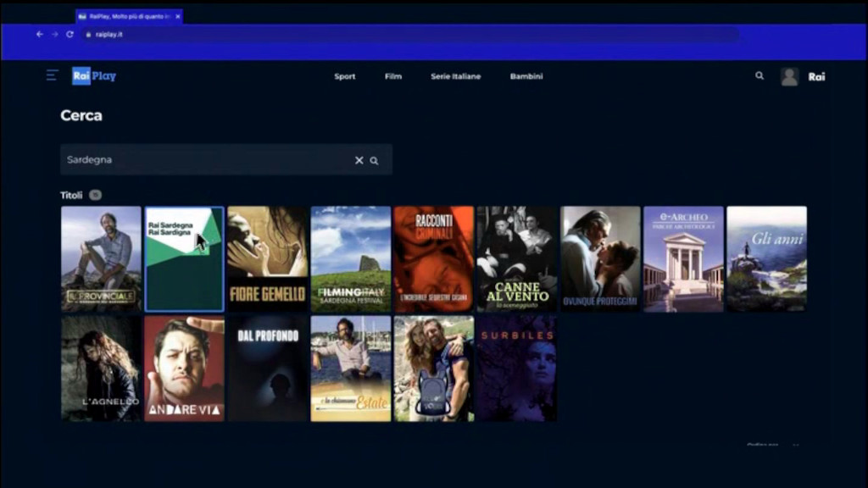Open the Sport section
Image resolution: width=868 pixels, height=488 pixels.
tap(344, 76)
